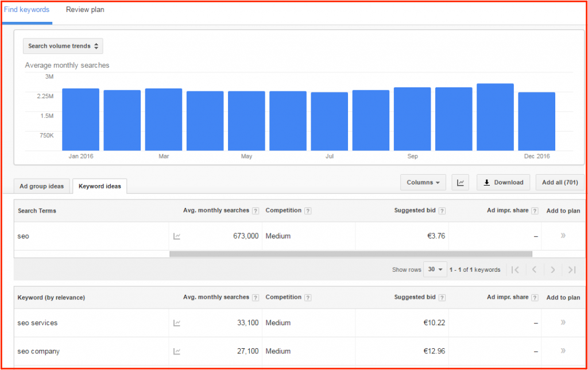Select Keyword ideas tab
The image size is (588, 370).
[x=100, y=186]
